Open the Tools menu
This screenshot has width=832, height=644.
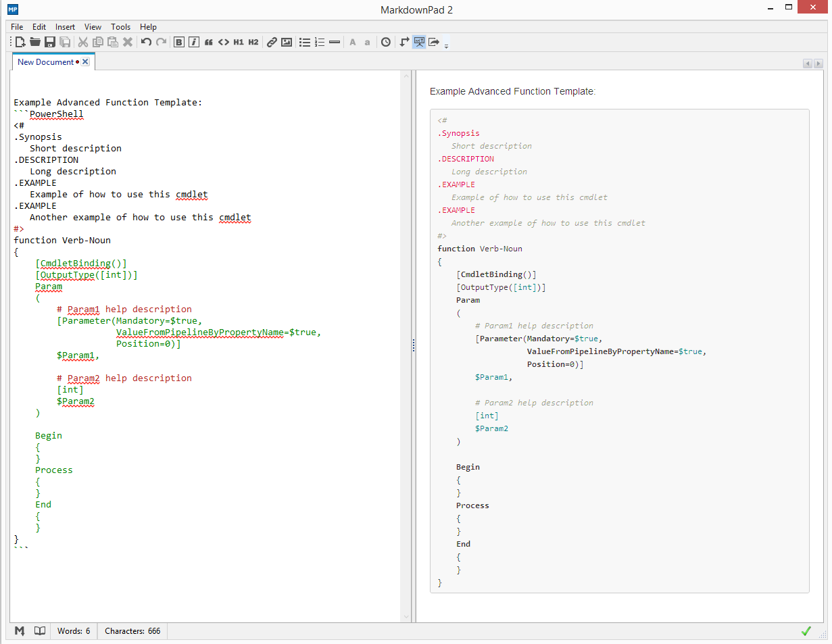pyautogui.click(x=121, y=27)
